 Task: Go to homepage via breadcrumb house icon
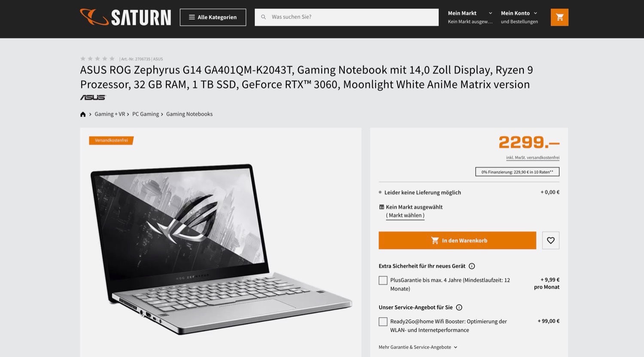(83, 114)
